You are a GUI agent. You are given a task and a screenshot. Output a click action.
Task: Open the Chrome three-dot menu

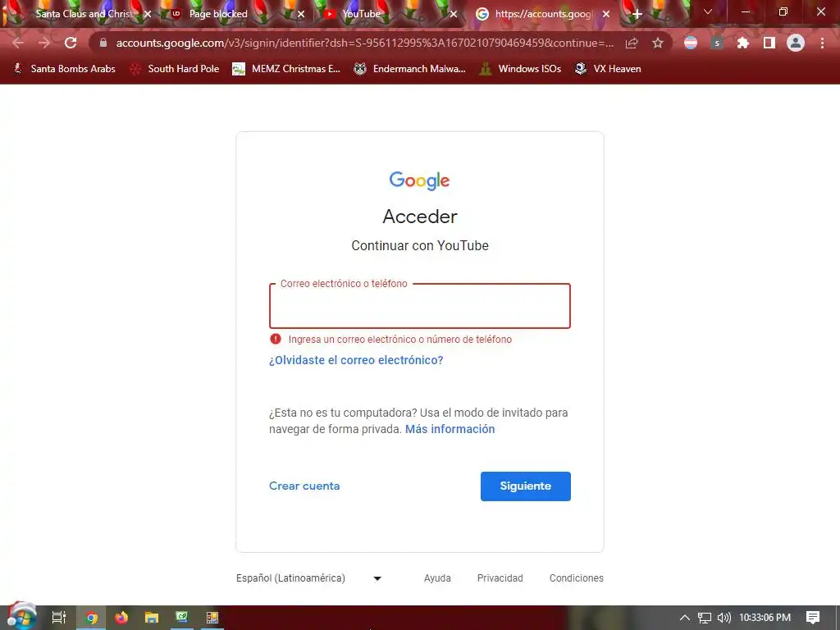822,43
